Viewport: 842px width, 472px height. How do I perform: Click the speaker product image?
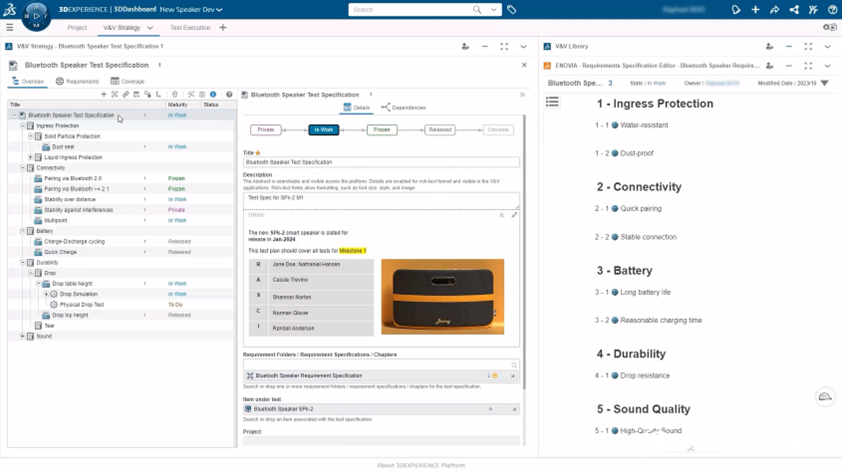pos(442,297)
